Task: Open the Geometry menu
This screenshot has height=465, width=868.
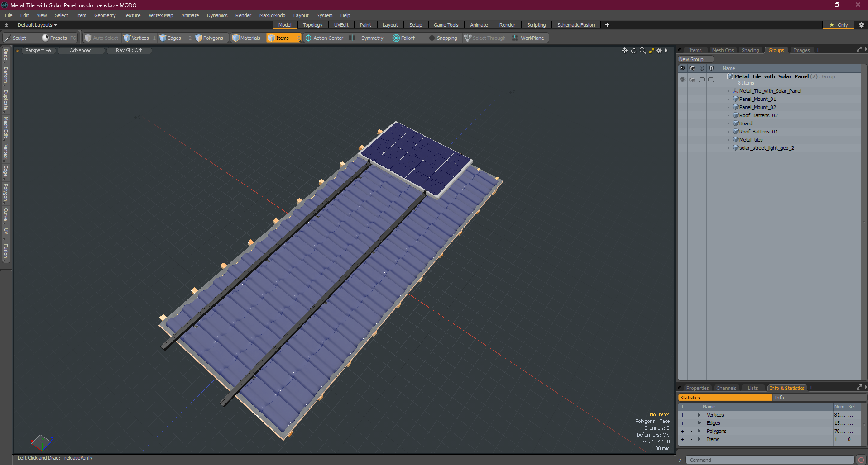Action: (x=105, y=15)
